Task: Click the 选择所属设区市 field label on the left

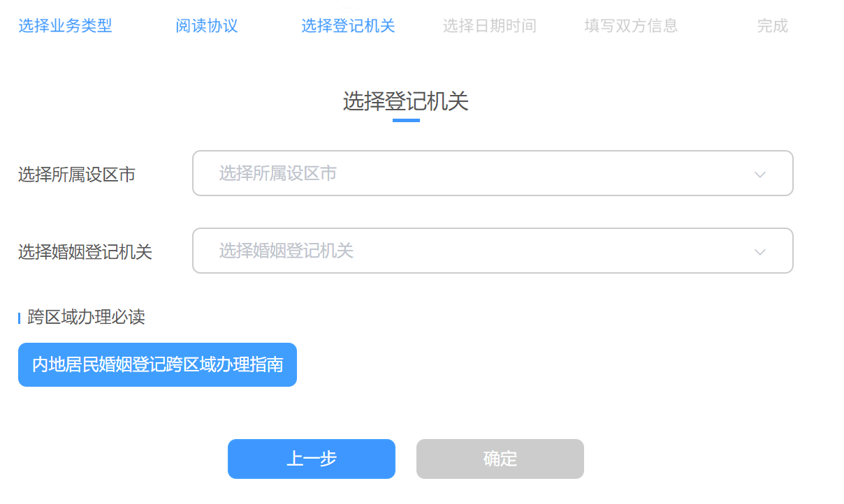Action: pos(77,175)
